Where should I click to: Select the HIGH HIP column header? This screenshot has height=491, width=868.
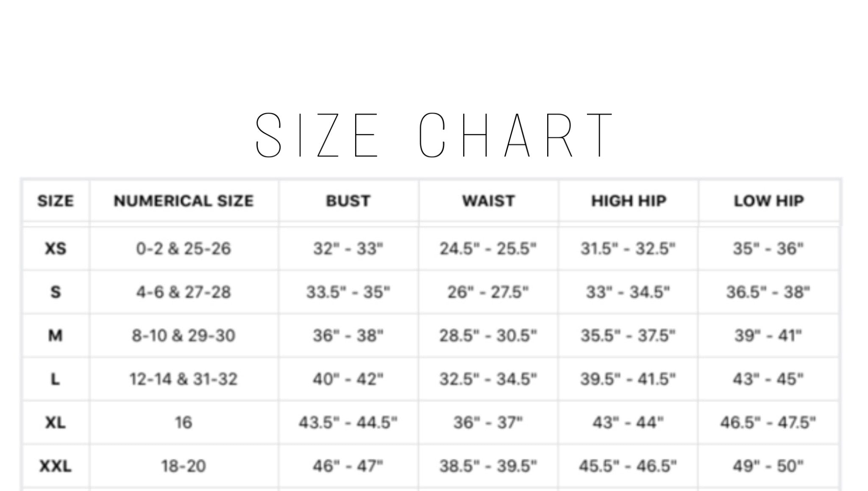629,201
